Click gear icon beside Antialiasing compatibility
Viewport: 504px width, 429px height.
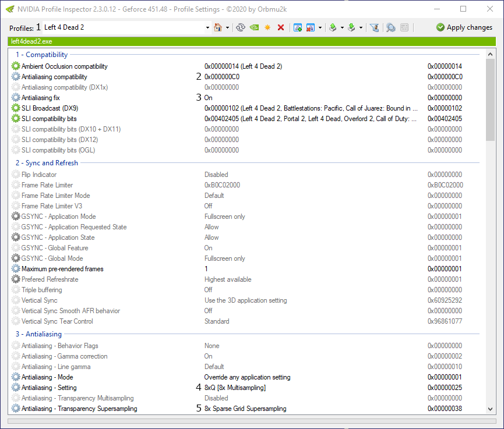coord(15,77)
